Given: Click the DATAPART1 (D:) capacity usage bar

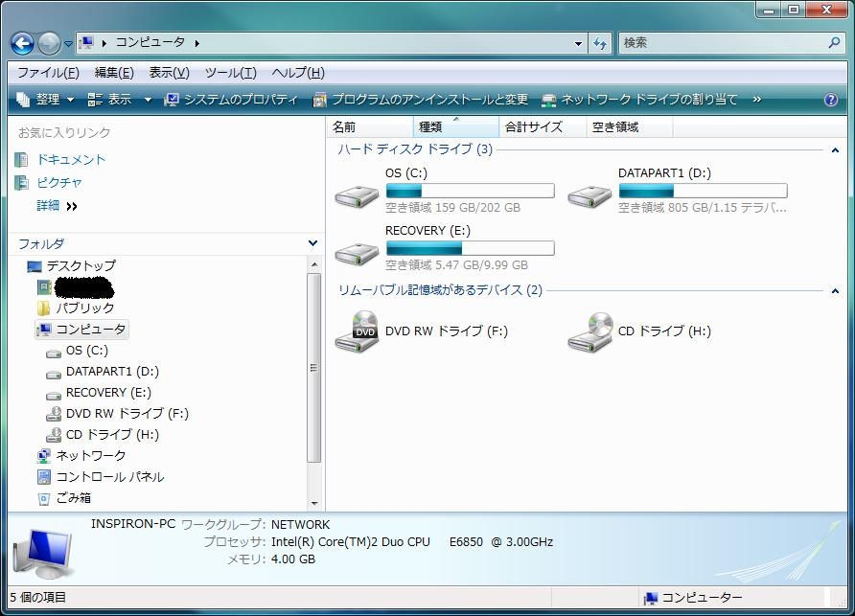Looking at the screenshot, I should pos(703,191).
